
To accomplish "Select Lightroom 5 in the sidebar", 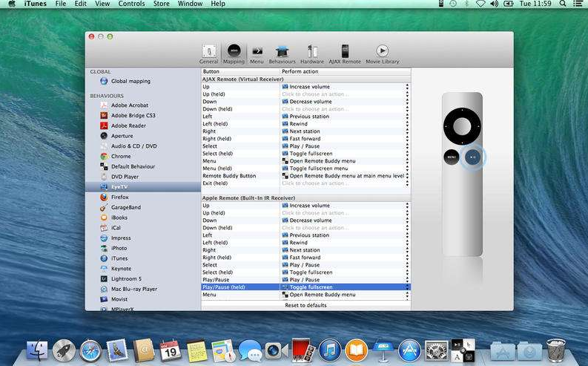I will 128,278.
